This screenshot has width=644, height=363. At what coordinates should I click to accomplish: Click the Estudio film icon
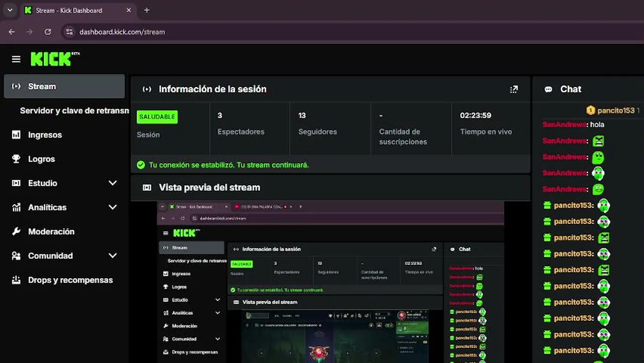pos(16,183)
